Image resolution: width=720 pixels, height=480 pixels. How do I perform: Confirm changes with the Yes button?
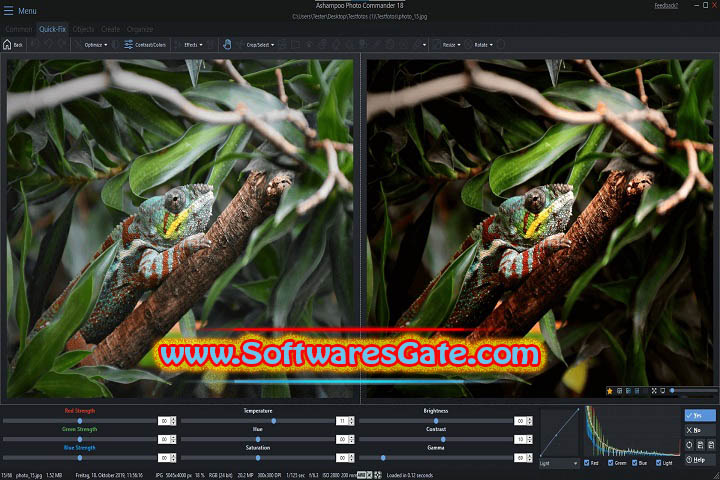click(700, 415)
